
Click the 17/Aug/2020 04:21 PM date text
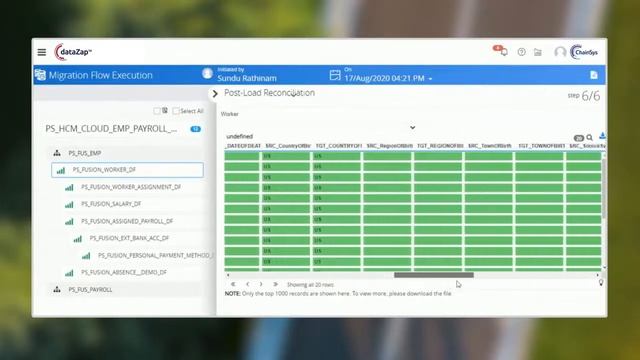click(384, 78)
